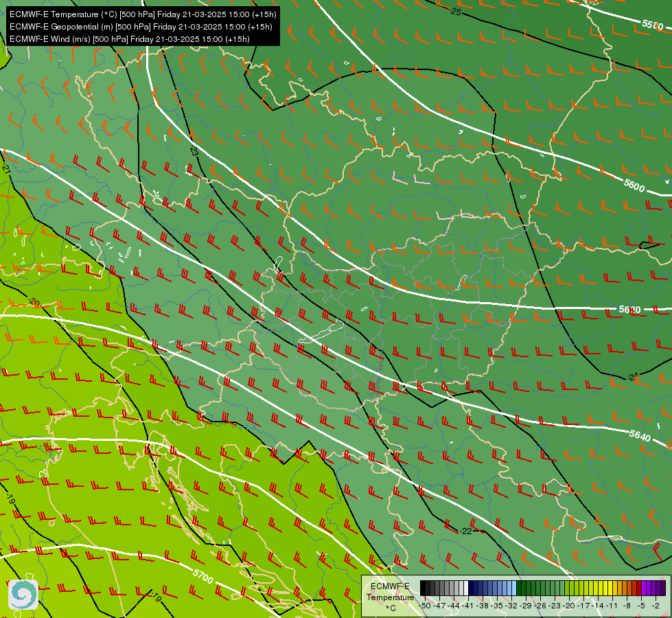Screen dimensions: 672x618
Task: Select the white swatch next to navy in legend
Action: point(466,588)
